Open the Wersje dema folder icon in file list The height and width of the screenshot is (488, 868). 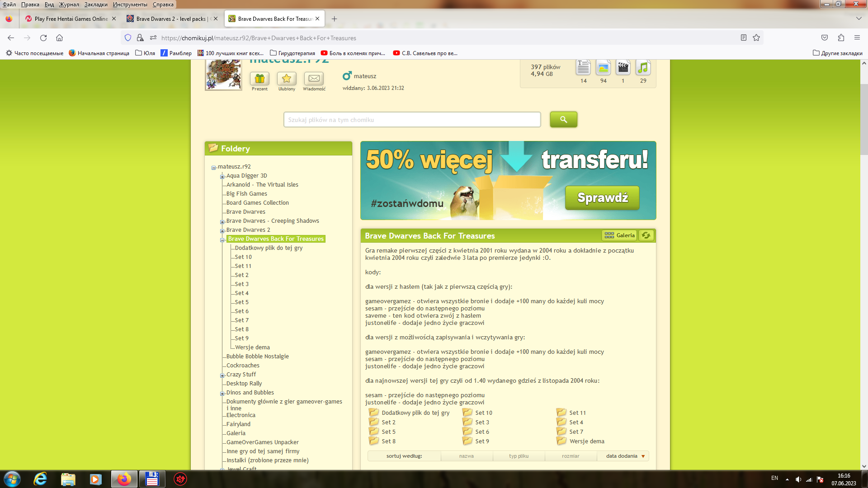pos(561,441)
